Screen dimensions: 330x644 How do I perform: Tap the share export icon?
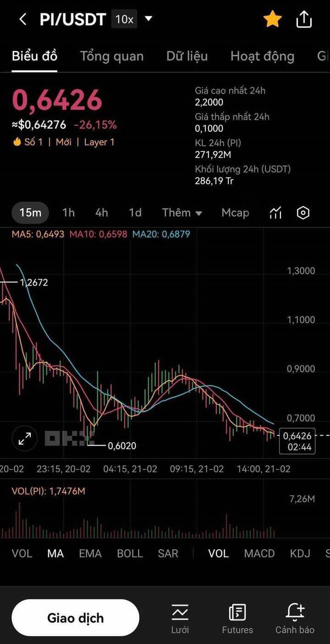click(304, 19)
